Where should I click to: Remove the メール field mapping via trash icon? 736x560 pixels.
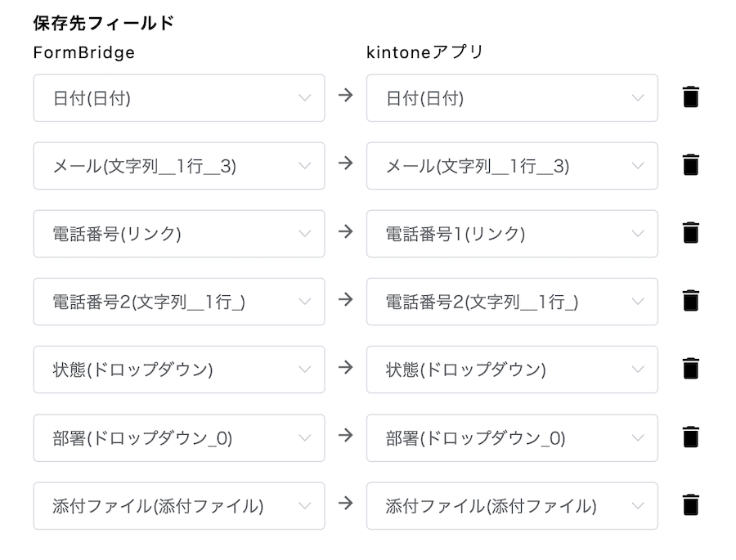coord(690,165)
